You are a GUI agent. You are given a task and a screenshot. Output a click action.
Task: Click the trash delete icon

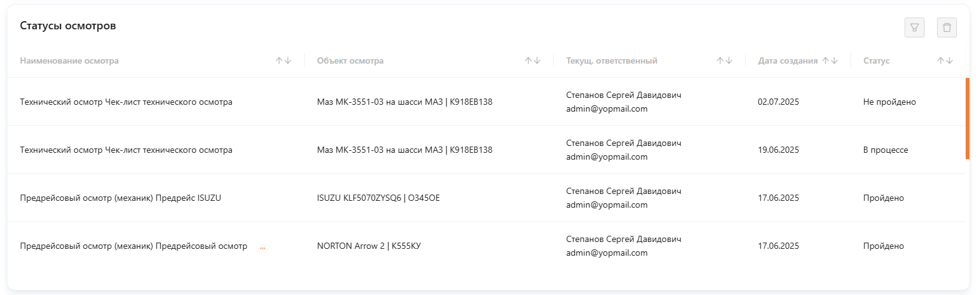pos(946,27)
